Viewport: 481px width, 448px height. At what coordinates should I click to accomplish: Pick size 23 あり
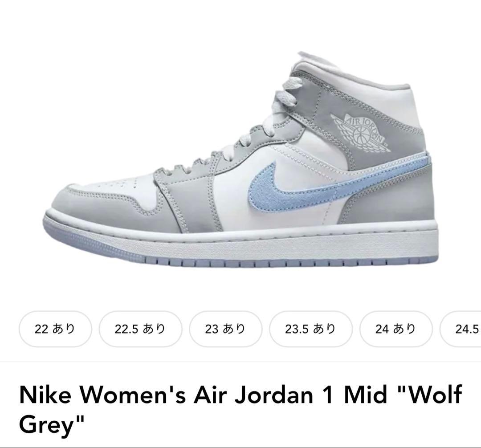(225, 329)
